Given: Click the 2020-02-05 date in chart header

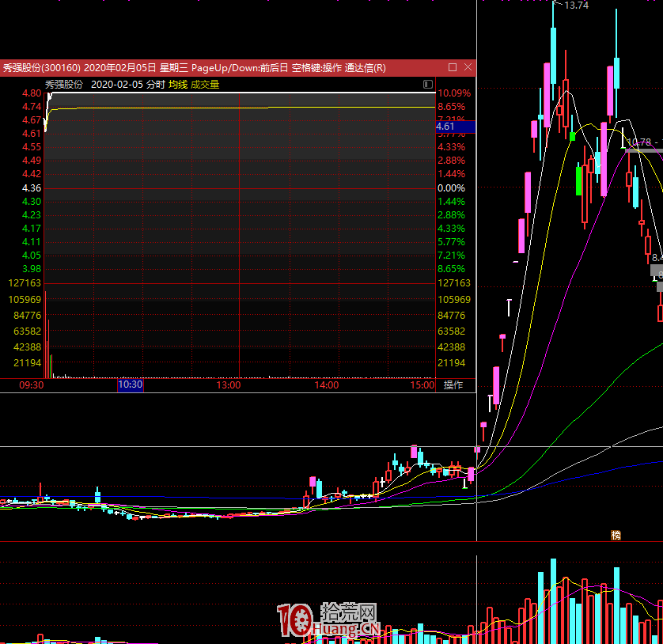Looking at the screenshot, I should [117, 84].
